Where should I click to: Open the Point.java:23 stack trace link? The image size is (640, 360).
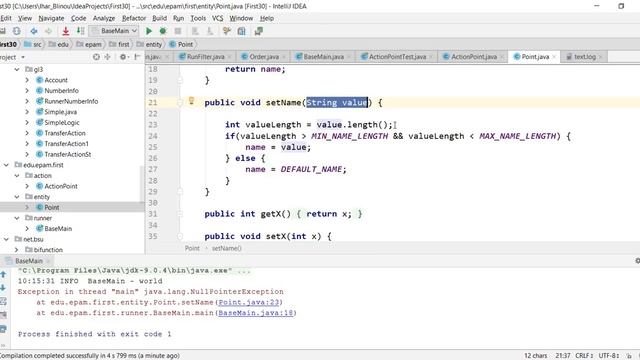coord(249,302)
